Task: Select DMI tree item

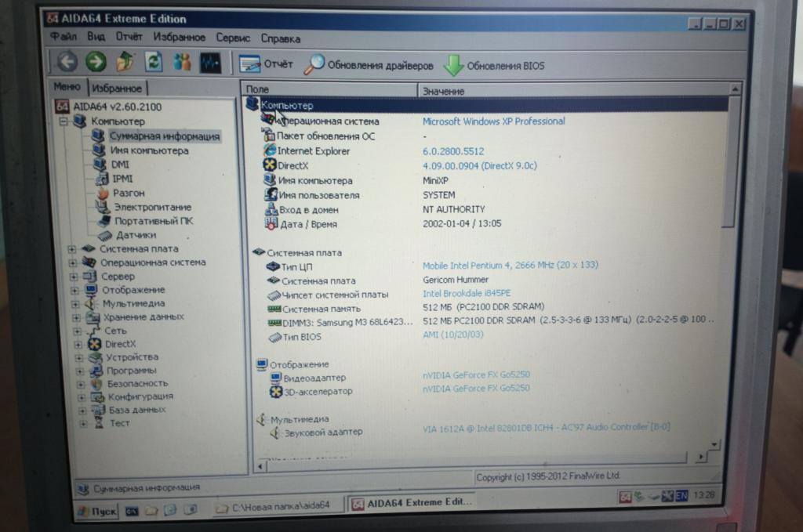Action: pos(120,165)
